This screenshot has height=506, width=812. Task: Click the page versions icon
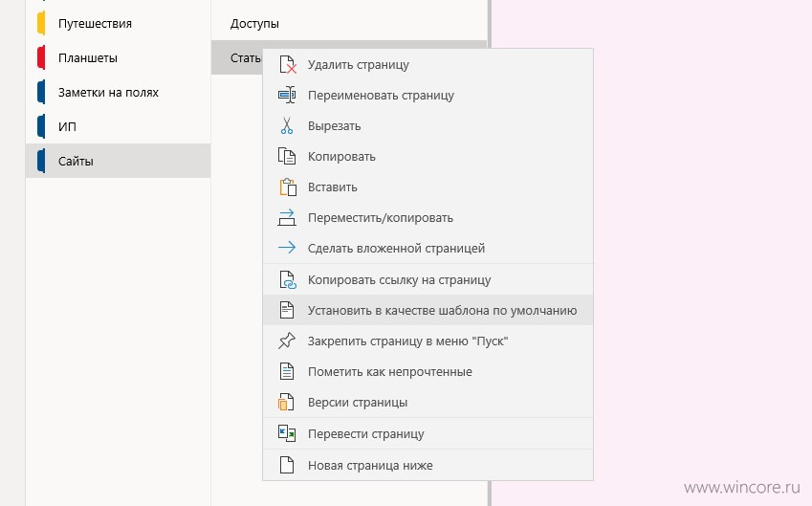click(286, 403)
